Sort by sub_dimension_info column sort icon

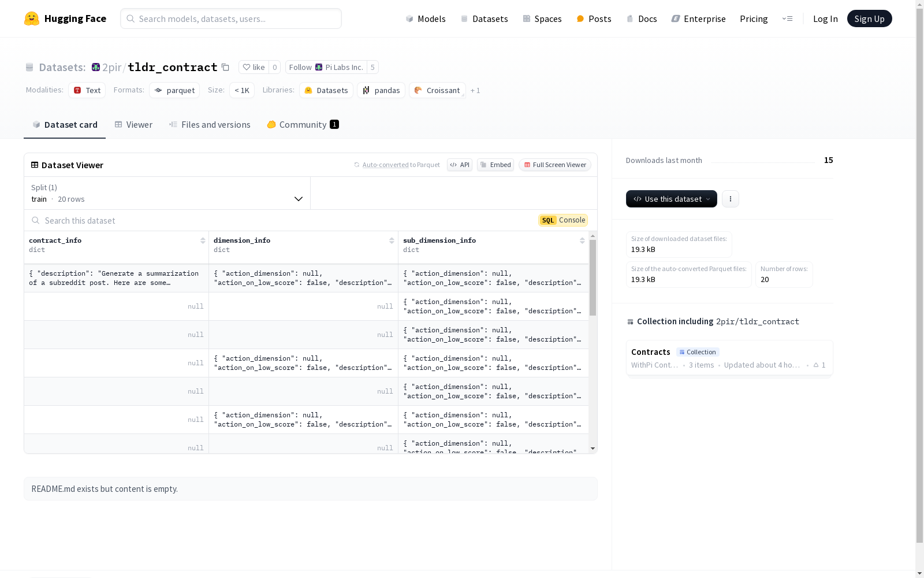click(x=582, y=240)
